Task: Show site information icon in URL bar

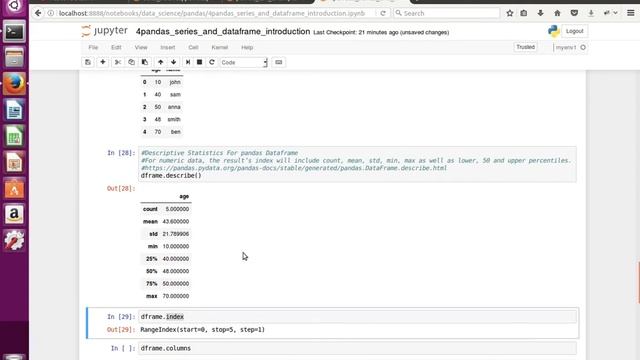Action: point(51,13)
